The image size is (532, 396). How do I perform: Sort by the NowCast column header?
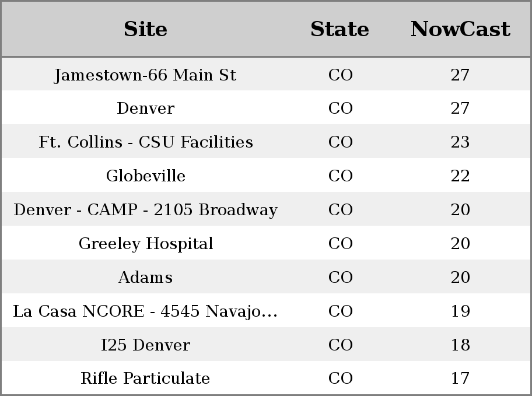click(460, 29)
